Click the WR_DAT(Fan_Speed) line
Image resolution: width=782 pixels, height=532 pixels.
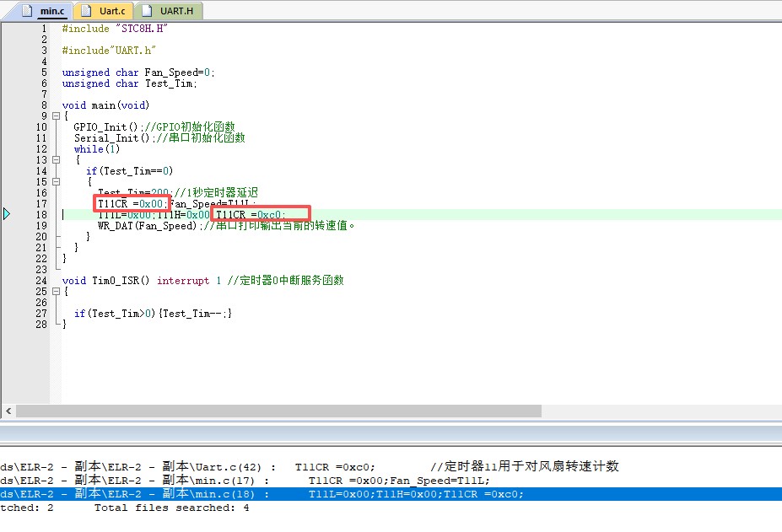(226, 226)
